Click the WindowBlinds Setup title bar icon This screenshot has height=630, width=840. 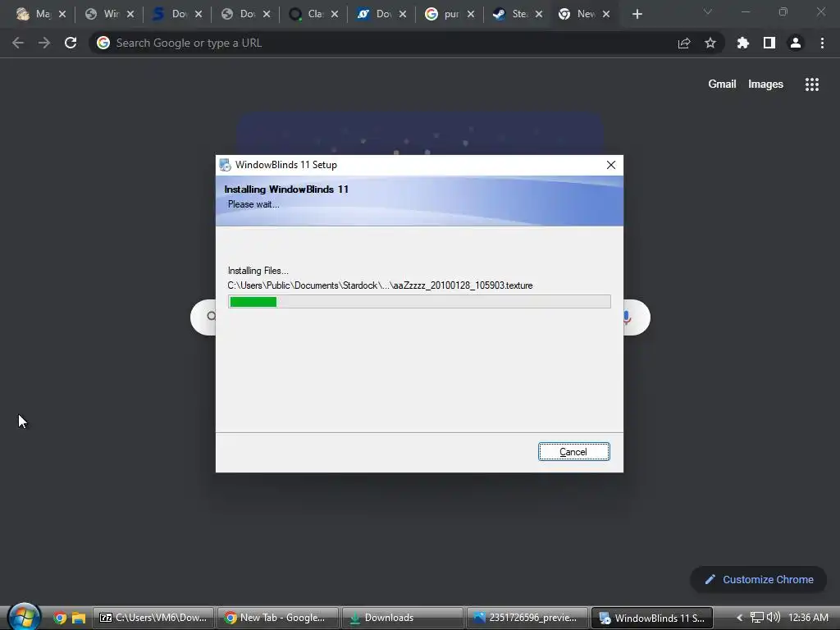tap(225, 165)
